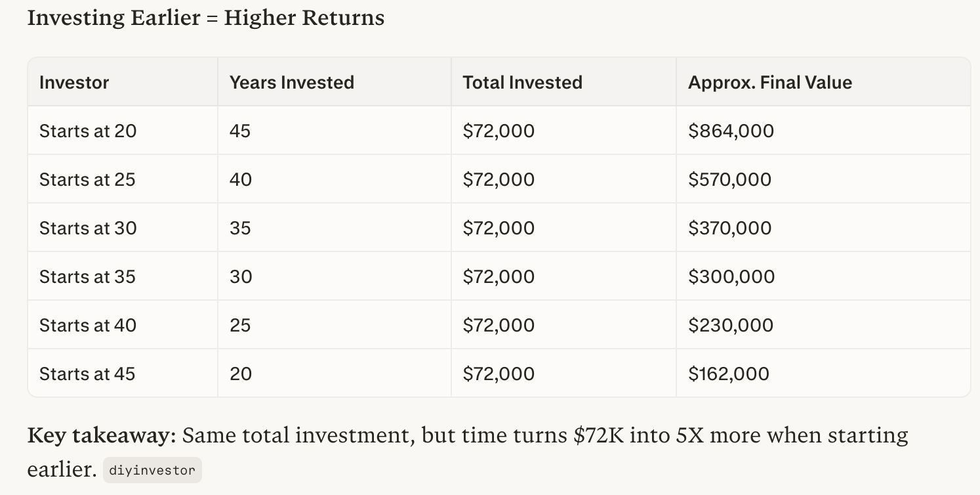Screen dimensions: 980x495
Task: Select the "Starts at 40" cell
Action: pyautogui.click(x=88, y=326)
